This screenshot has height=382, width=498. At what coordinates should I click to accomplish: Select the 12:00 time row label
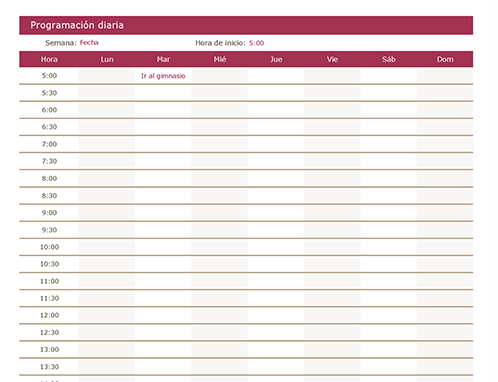coord(49,315)
